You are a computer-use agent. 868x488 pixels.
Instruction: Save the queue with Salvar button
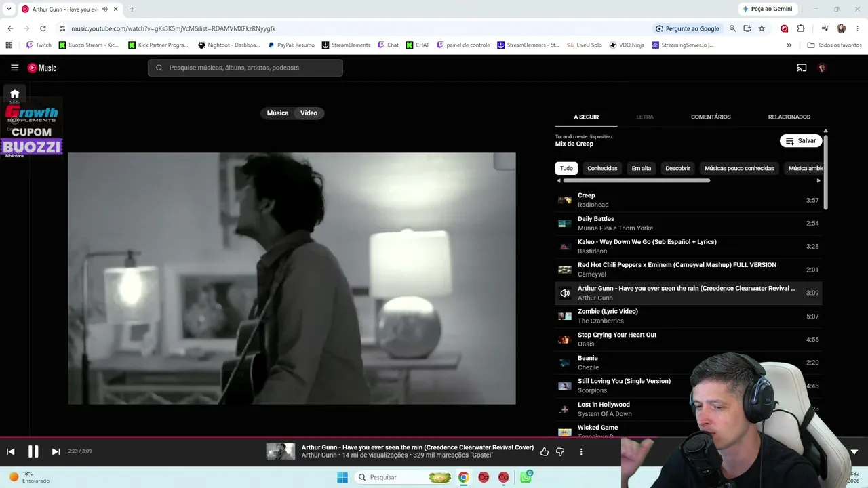coord(801,141)
